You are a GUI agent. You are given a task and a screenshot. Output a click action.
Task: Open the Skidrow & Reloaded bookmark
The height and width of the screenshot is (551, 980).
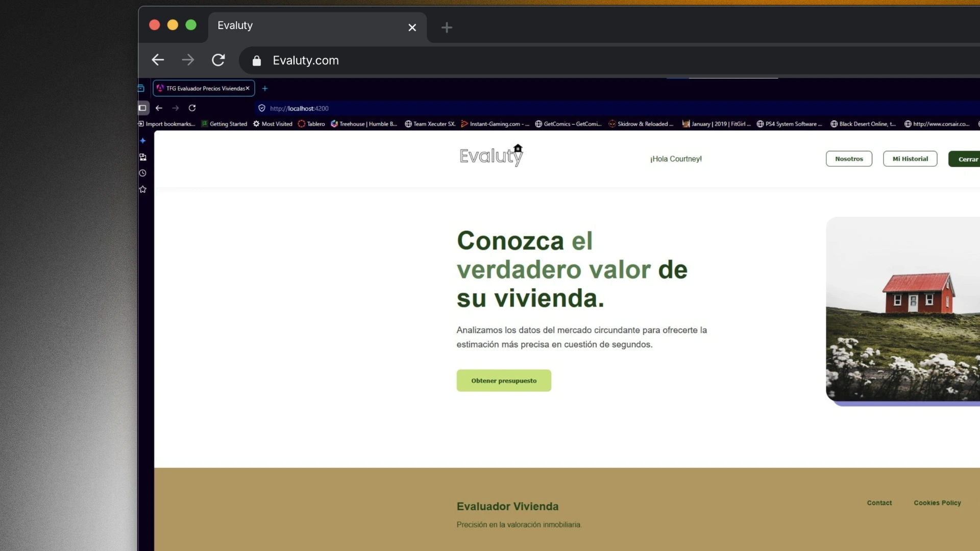[641, 124]
